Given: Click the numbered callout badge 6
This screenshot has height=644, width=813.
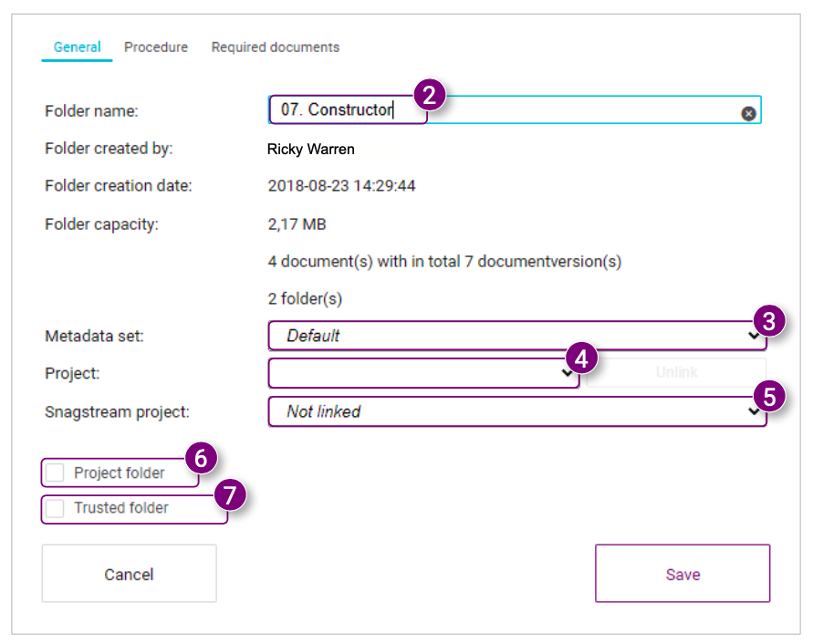Looking at the screenshot, I should [201, 457].
